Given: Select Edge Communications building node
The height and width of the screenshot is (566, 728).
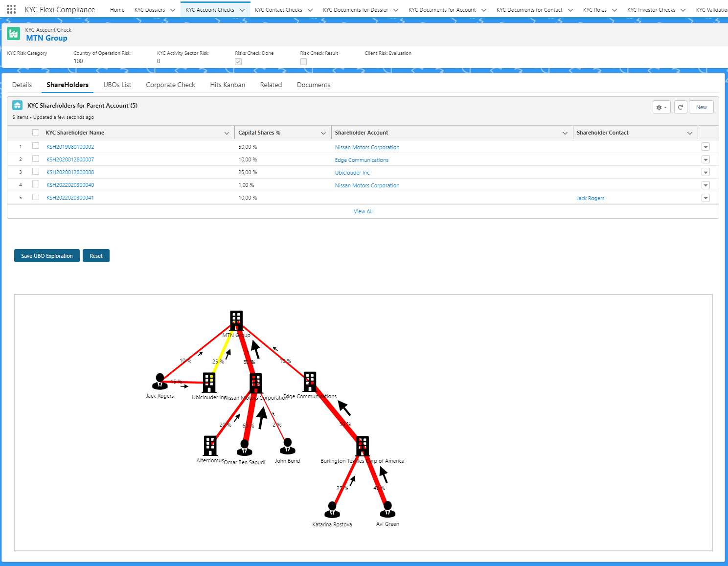Looking at the screenshot, I should click(310, 382).
